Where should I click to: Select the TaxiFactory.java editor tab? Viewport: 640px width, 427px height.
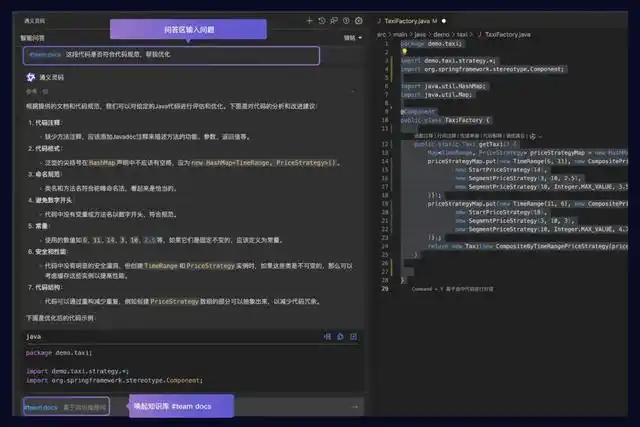(x=411, y=21)
